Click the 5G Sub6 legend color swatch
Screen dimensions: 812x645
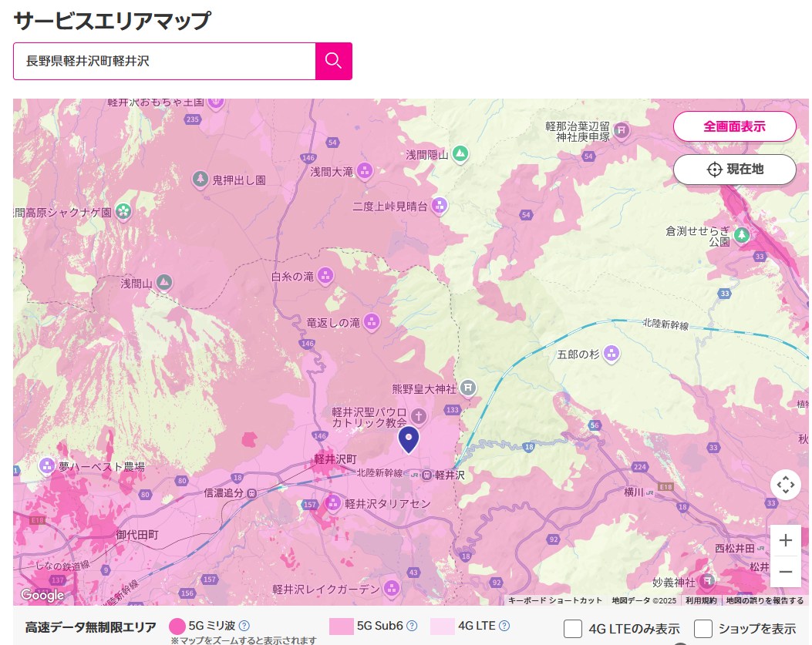(x=341, y=626)
